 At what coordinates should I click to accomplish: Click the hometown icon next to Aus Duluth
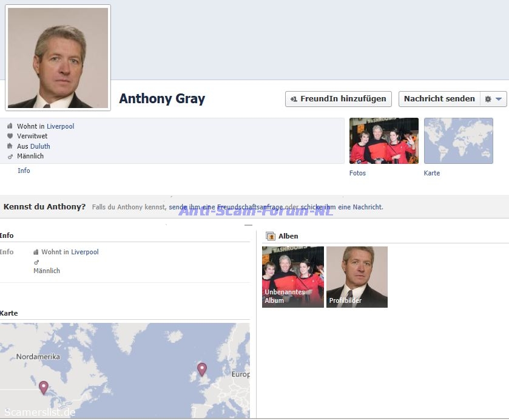point(10,146)
